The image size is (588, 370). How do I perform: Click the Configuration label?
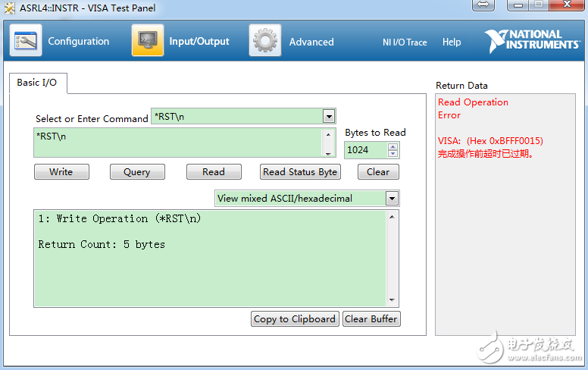point(78,41)
